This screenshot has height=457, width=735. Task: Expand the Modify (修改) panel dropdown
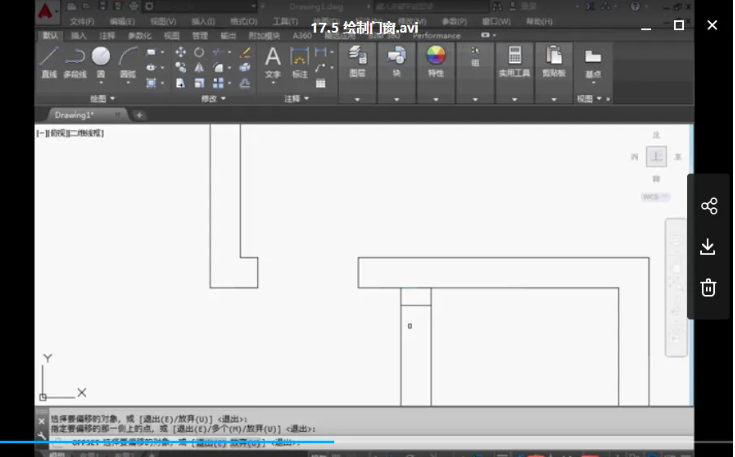coord(213,98)
